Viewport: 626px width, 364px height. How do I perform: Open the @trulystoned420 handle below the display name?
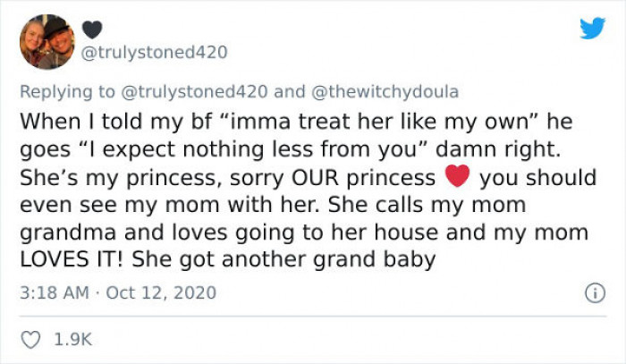click(156, 53)
